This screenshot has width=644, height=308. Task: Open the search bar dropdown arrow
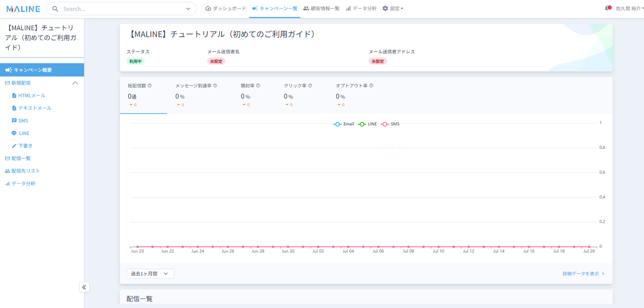[x=188, y=9]
